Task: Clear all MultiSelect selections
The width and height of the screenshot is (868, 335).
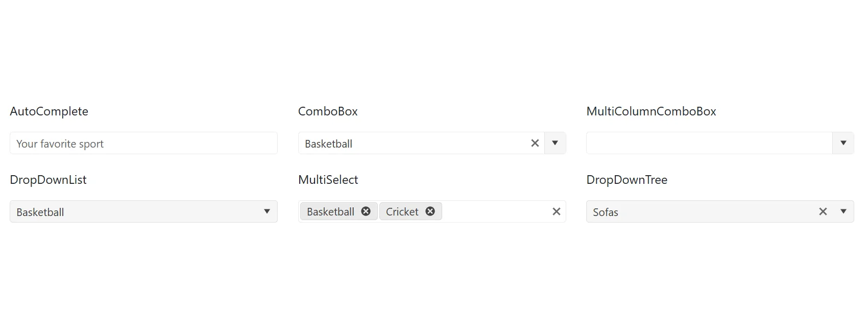Action: [556, 211]
